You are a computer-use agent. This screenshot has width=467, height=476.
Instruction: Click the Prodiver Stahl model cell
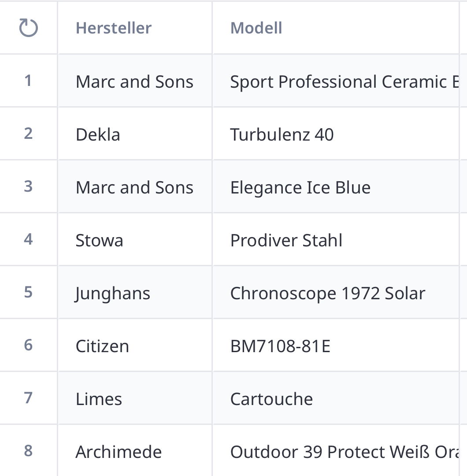[x=286, y=240]
